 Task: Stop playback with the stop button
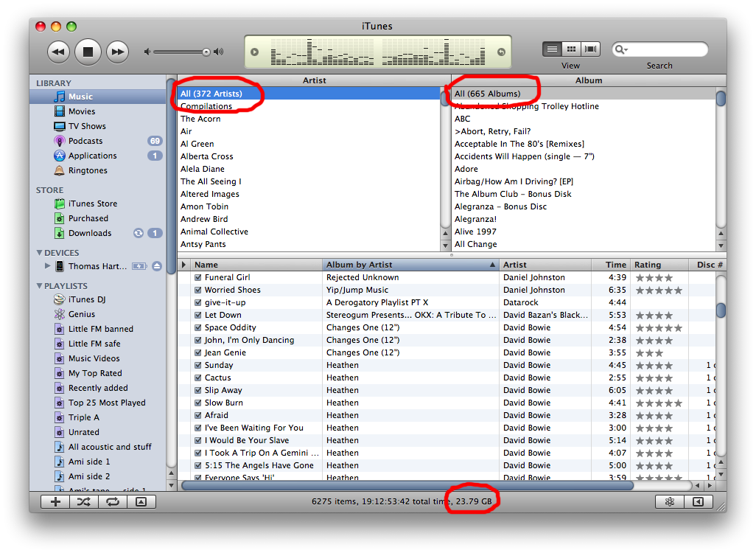[88, 52]
